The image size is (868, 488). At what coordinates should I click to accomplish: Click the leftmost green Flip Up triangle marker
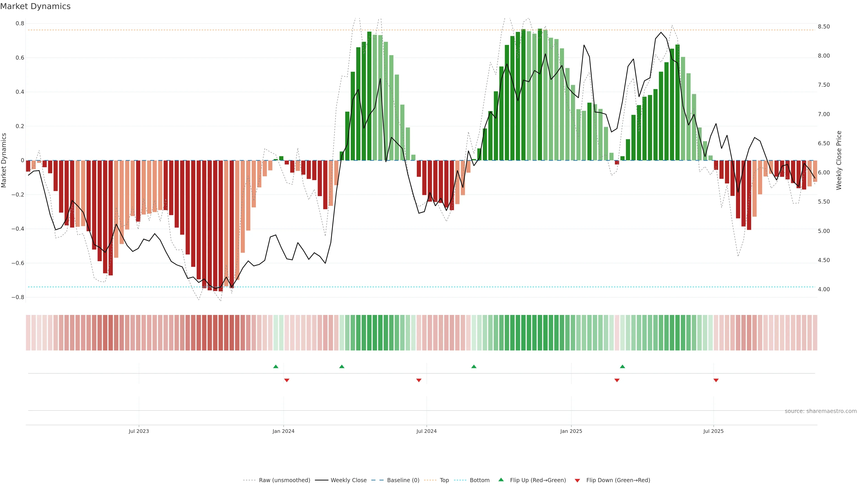coord(276,366)
